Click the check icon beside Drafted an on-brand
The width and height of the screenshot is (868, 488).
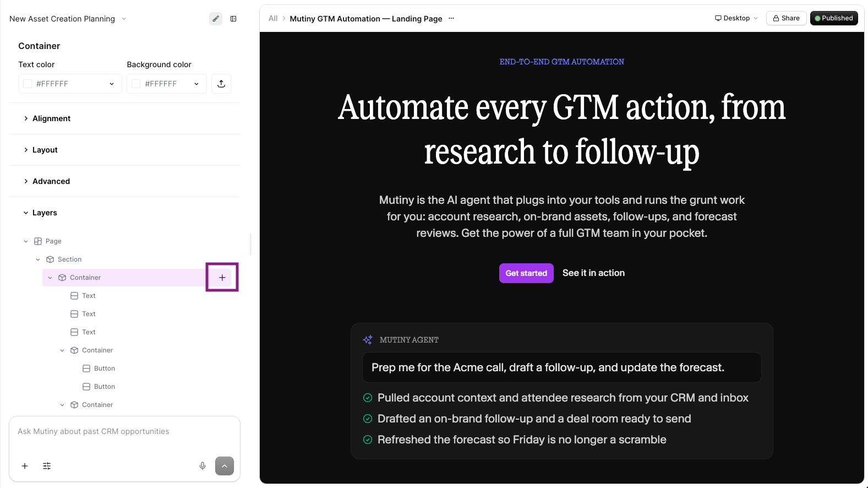[x=368, y=419]
